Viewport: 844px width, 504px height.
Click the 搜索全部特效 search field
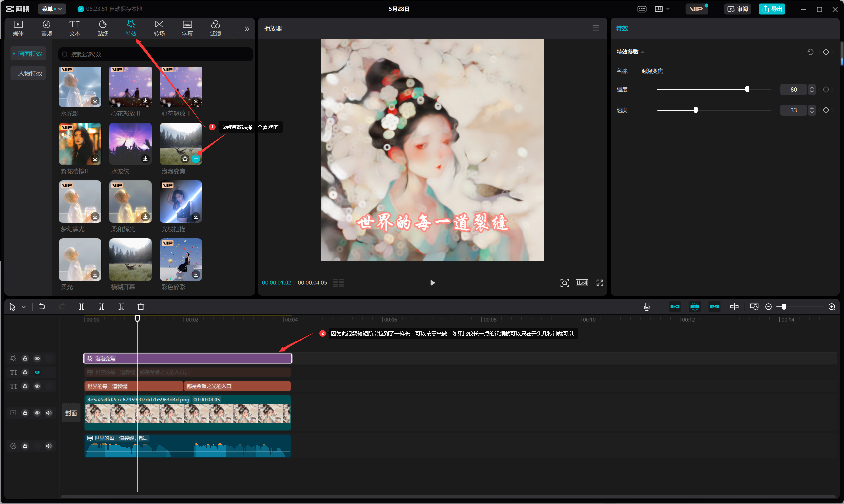click(x=156, y=54)
